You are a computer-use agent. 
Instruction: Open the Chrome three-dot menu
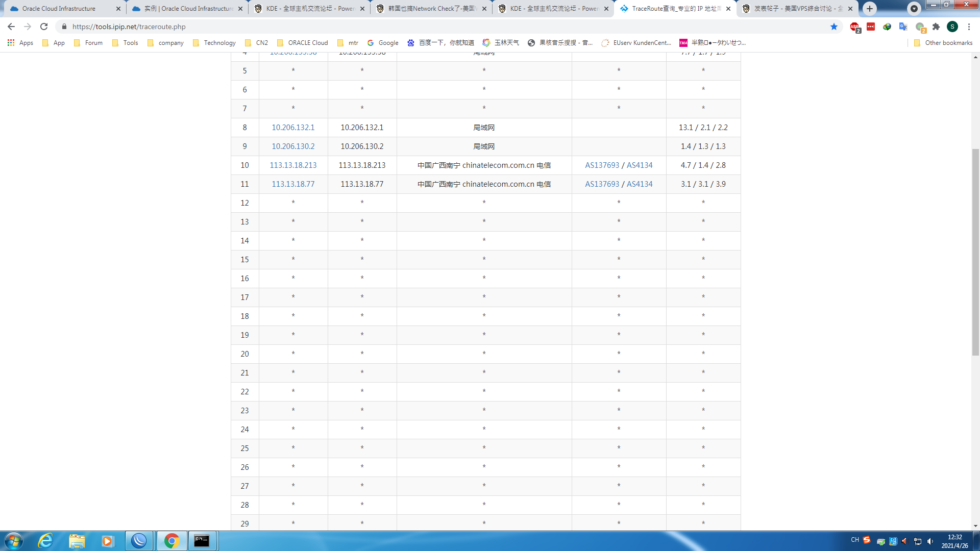click(969, 27)
